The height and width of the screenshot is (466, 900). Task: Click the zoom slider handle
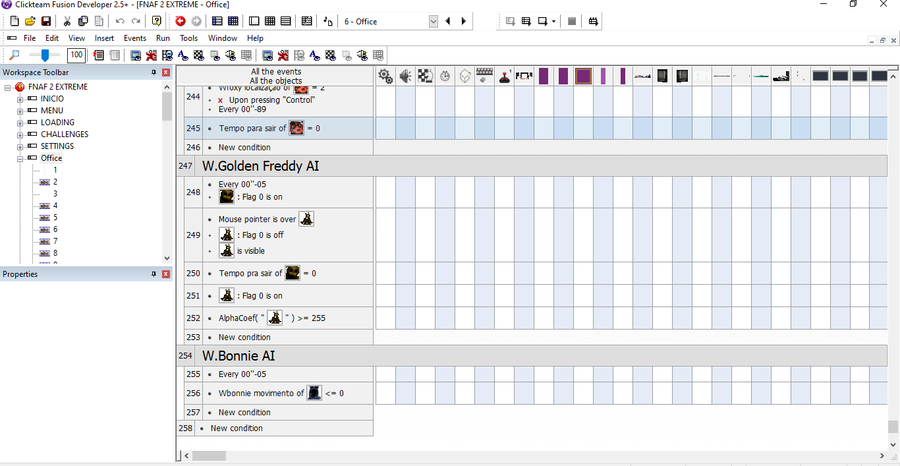(44, 55)
